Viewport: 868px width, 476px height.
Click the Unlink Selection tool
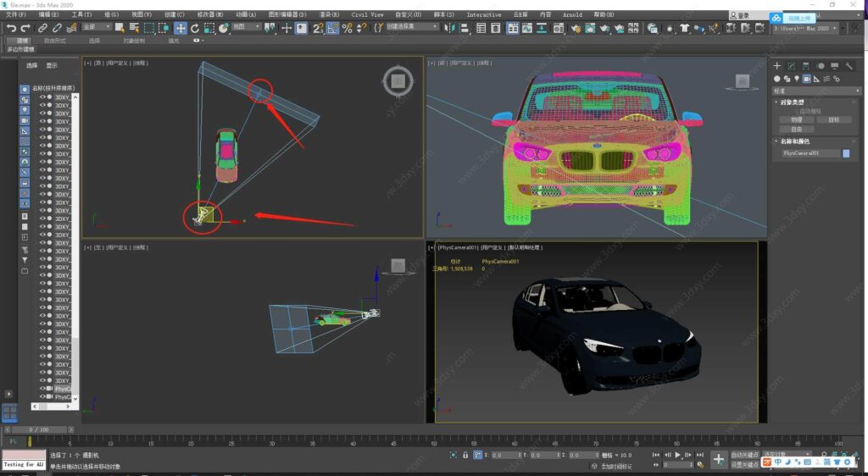(57, 28)
